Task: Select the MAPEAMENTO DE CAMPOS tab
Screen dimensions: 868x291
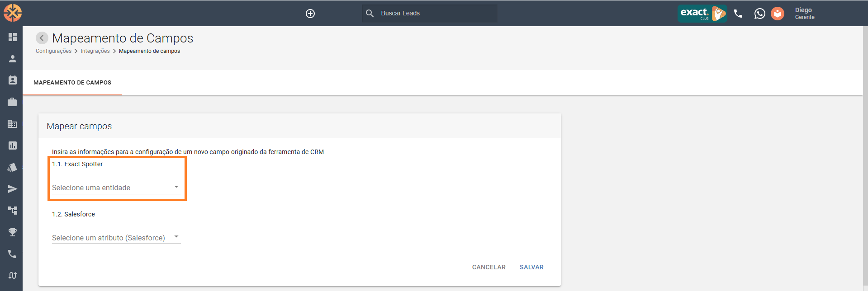Action: 72,83
